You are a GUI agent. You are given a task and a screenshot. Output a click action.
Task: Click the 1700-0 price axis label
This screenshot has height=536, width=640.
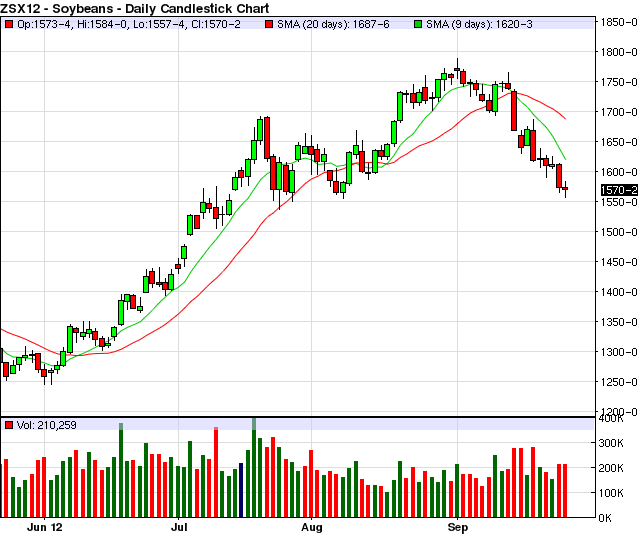click(619, 112)
